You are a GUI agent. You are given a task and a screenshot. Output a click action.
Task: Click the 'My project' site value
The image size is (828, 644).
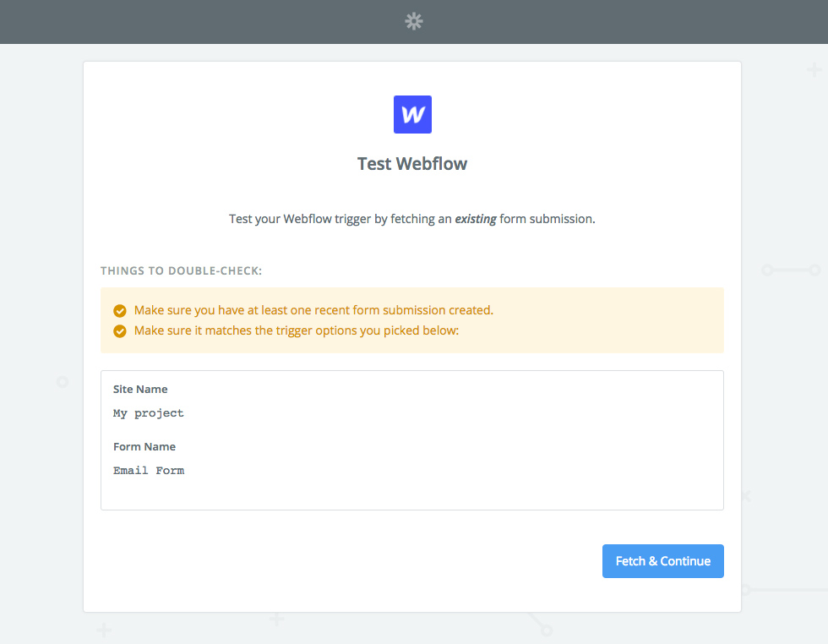[x=149, y=413]
